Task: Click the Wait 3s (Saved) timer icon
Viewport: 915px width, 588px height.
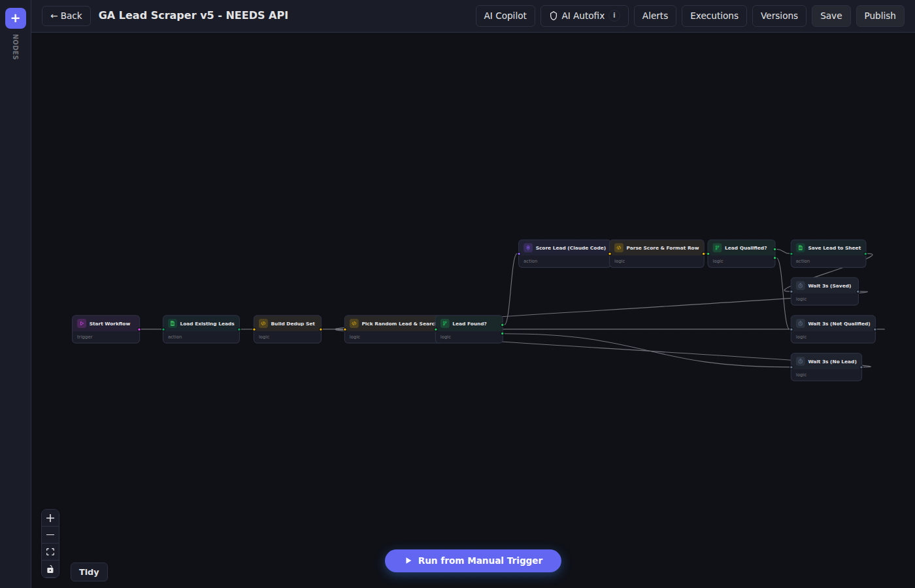Action: 800,286
